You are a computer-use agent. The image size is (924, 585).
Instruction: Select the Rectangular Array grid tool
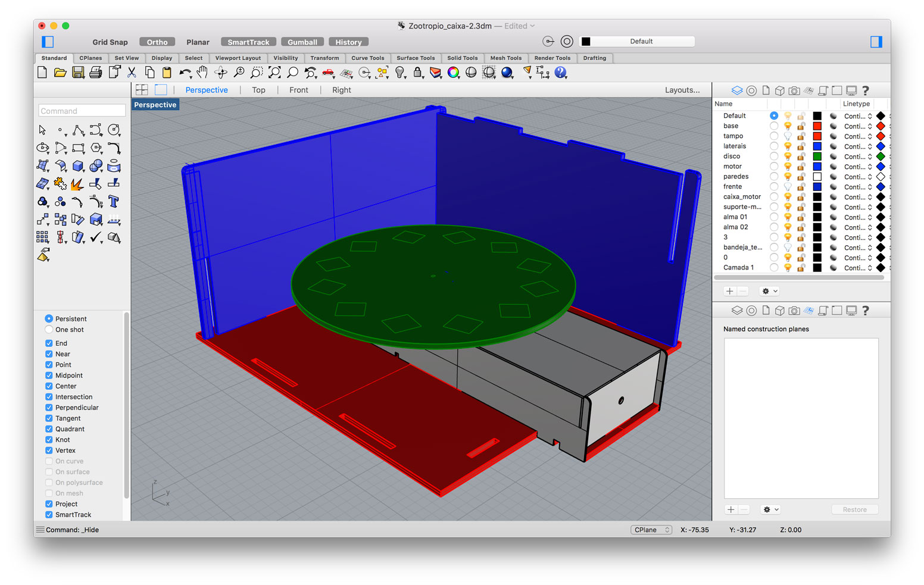(42, 237)
